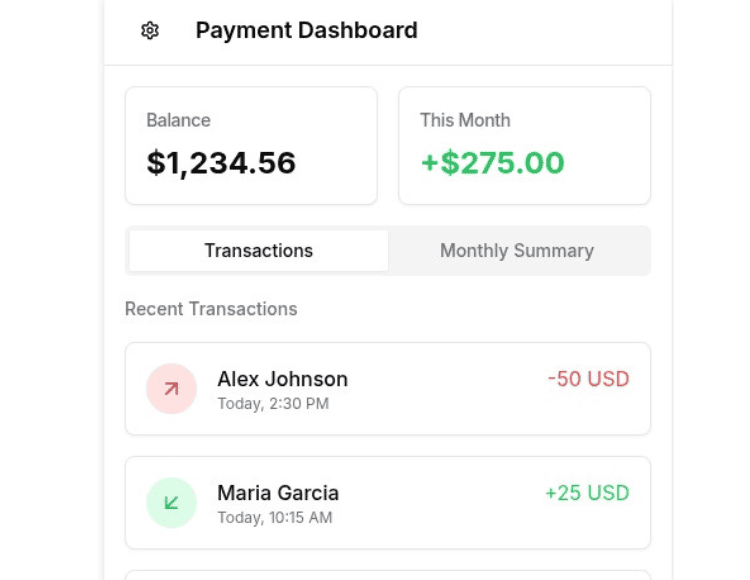The width and height of the screenshot is (750, 580).
Task: Open the partially visible third transaction card
Action: (388, 575)
